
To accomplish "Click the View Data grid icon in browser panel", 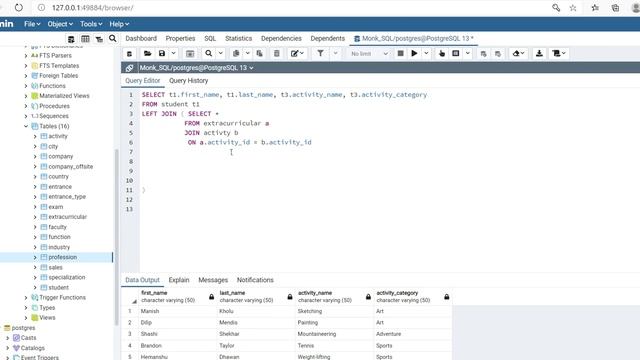I will pos(85,39).
